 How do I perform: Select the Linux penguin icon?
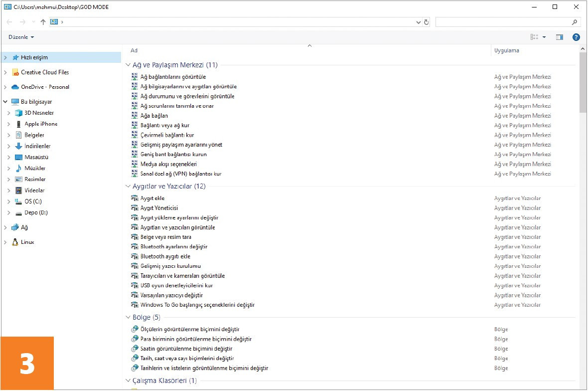(15, 242)
